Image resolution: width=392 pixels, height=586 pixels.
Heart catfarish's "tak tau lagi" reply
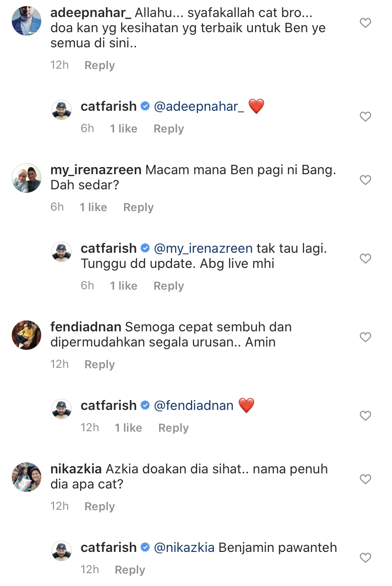pos(365,258)
